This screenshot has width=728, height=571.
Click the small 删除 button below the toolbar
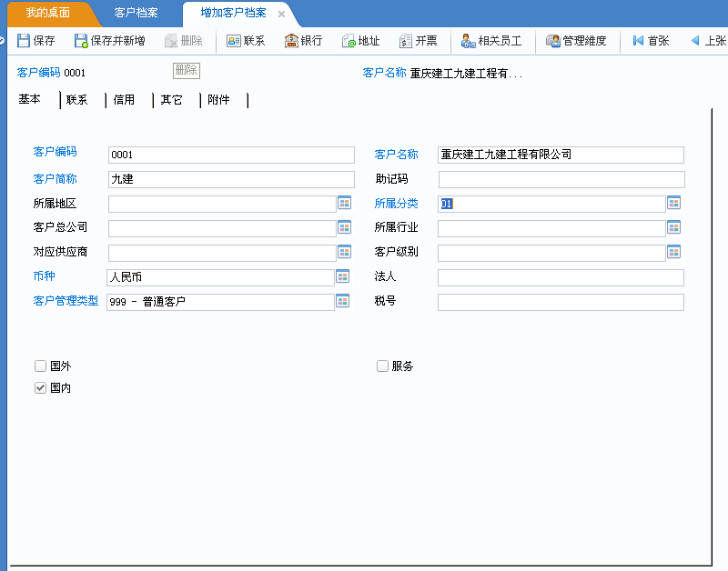[x=185, y=70]
